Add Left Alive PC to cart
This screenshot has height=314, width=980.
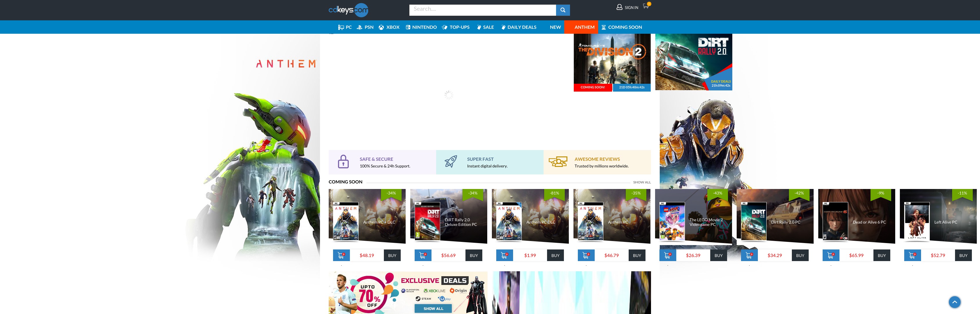912,255
